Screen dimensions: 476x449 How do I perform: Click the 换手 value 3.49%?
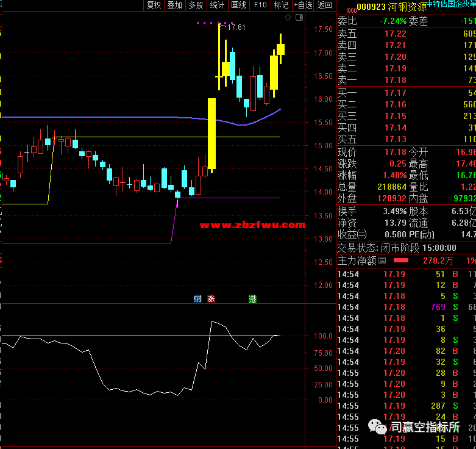point(395,211)
